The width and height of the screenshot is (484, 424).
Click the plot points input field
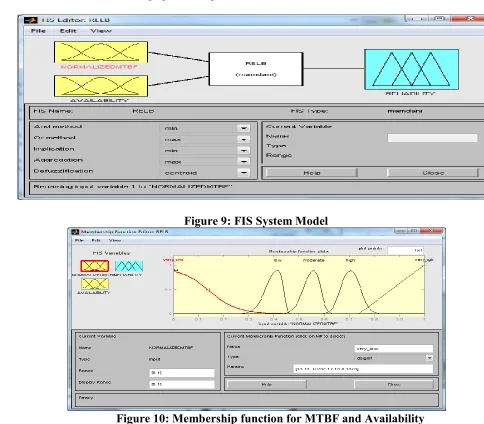(406, 250)
